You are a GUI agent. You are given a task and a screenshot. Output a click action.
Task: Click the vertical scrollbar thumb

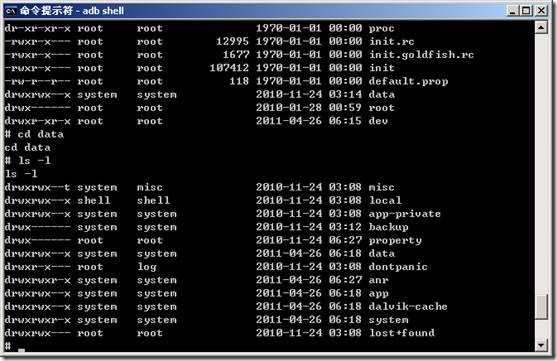coord(541,307)
